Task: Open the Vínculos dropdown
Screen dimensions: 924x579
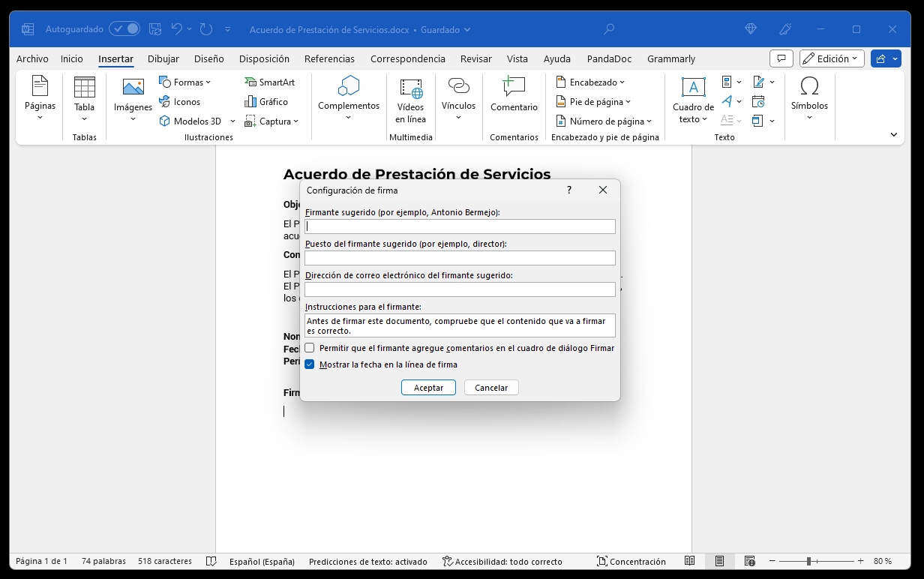Action: [x=458, y=100]
